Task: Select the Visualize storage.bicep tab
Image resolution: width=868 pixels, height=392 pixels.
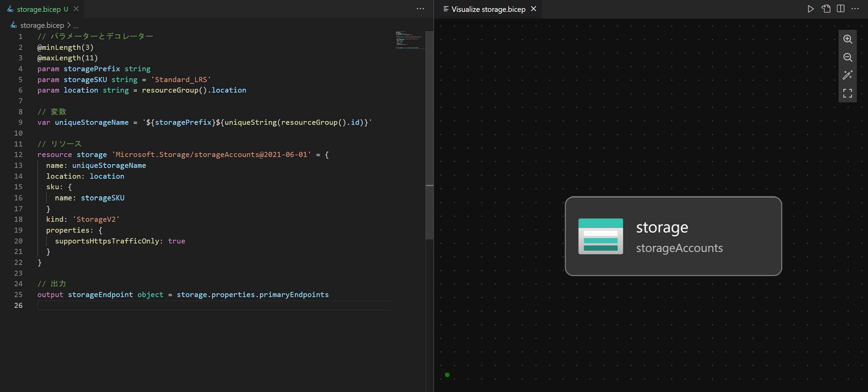Action: pos(488,9)
